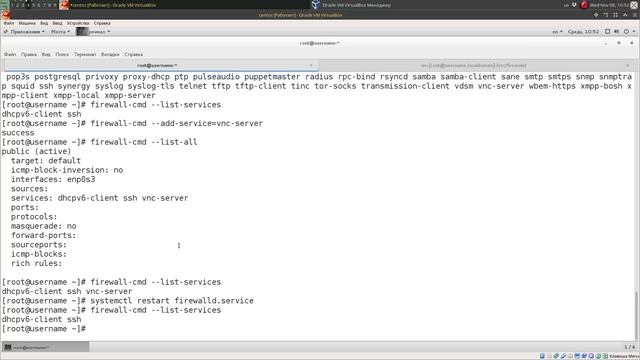
Task: Click text 'services: dhcpv6-client ssh vnc-server'
Action: (100, 198)
